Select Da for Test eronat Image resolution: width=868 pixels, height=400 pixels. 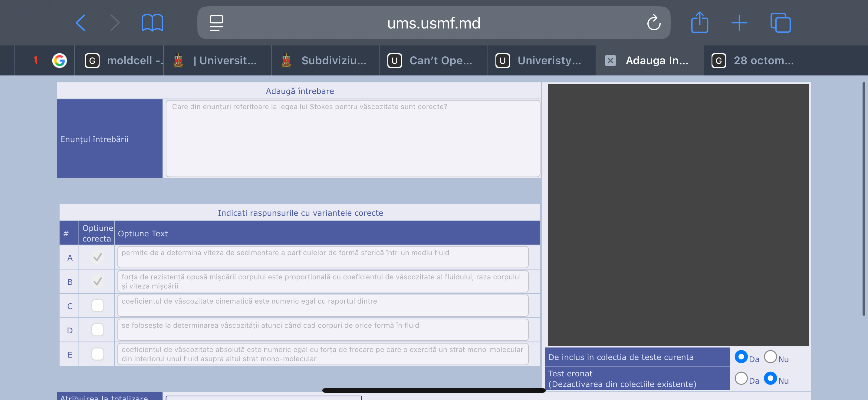(x=741, y=378)
